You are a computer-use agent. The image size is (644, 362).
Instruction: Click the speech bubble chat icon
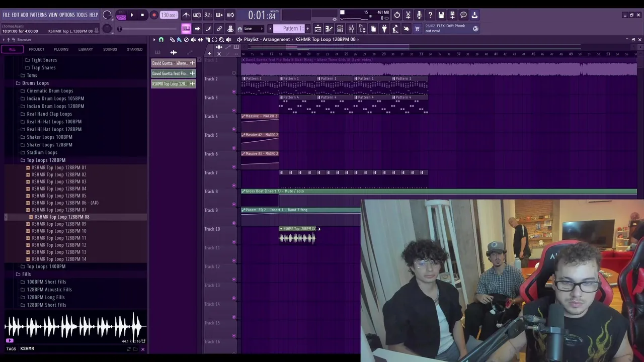[463, 15]
